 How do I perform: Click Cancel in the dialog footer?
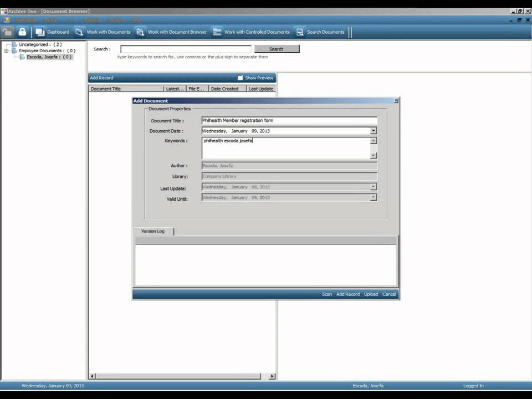(389, 294)
